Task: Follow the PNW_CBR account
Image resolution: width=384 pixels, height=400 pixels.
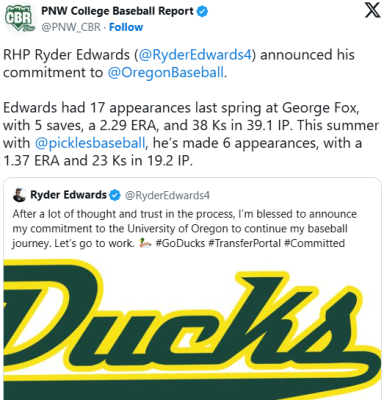Action: tap(126, 27)
